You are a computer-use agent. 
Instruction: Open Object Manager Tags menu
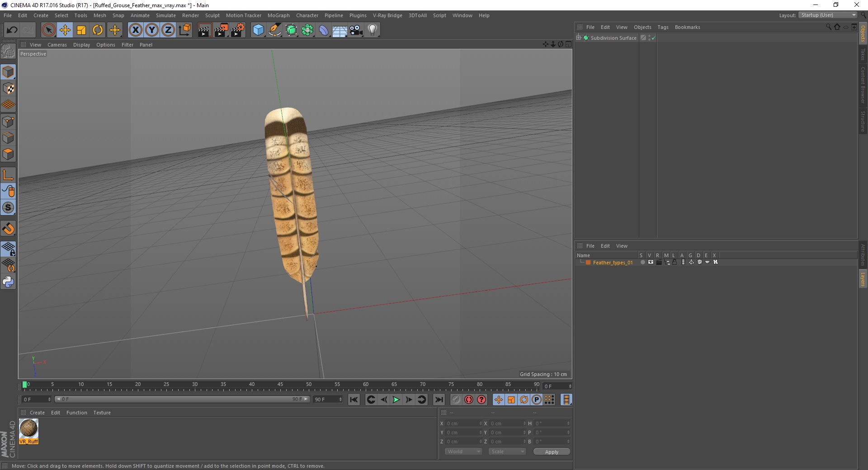(663, 27)
